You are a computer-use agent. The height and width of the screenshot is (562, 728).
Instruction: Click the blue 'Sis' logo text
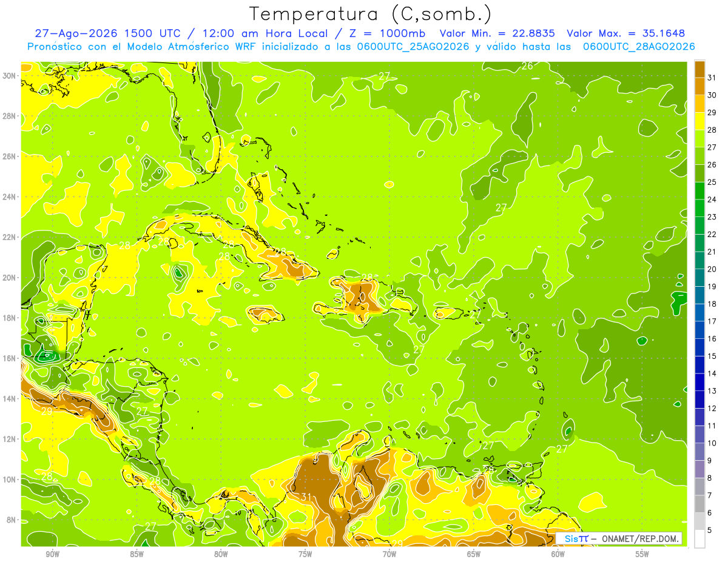(572, 538)
